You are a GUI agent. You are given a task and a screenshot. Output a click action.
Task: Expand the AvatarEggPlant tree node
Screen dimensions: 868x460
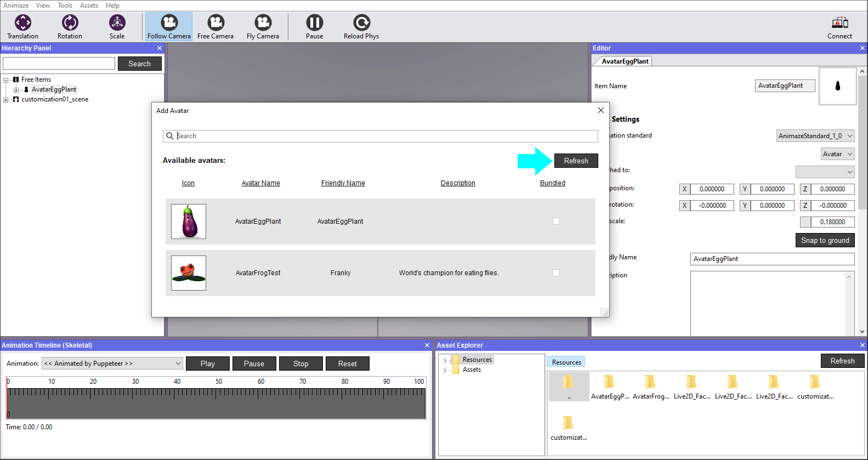point(16,90)
